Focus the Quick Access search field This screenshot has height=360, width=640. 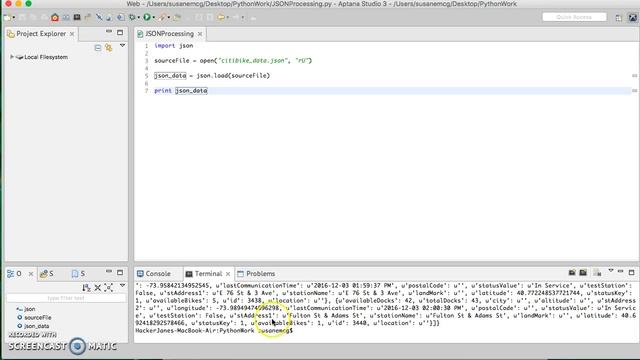tap(574, 17)
